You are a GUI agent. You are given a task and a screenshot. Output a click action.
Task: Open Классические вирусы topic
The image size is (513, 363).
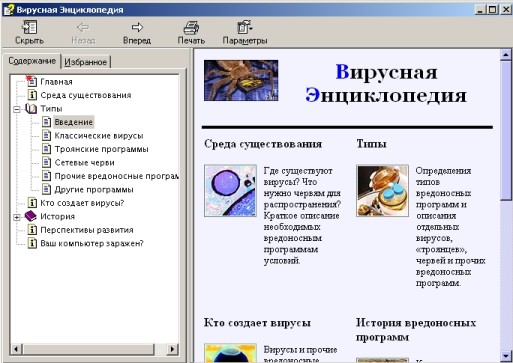coord(99,136)
